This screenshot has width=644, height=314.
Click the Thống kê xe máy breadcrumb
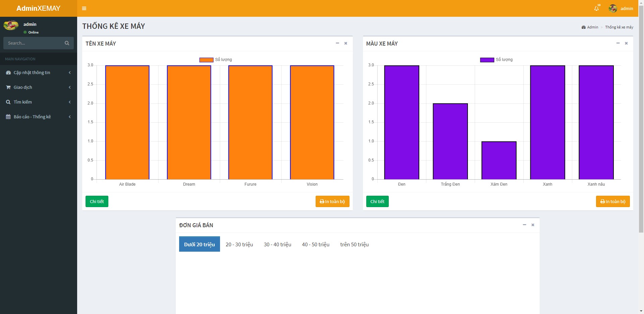point(619,27)
